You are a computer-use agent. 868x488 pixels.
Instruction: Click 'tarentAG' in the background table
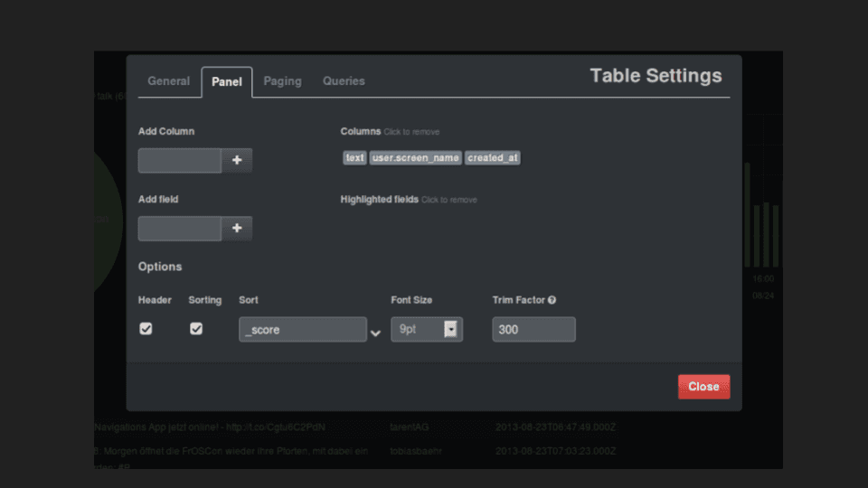coord(409,427)
